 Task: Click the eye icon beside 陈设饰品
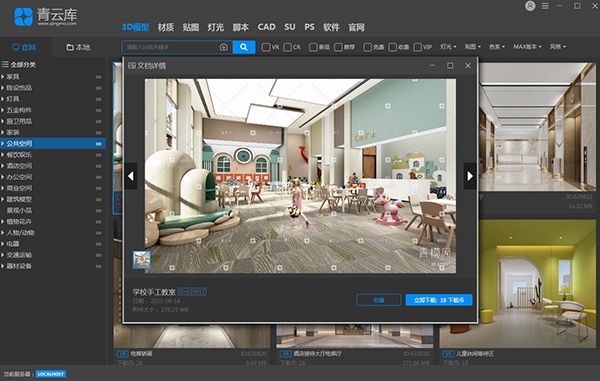[98, 88]
